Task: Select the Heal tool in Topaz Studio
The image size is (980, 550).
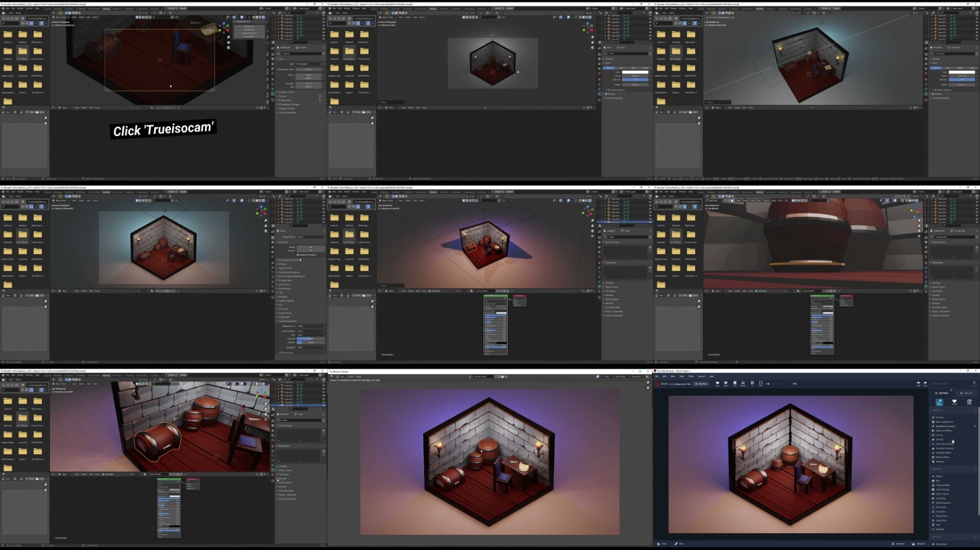Action: point(678,543)
